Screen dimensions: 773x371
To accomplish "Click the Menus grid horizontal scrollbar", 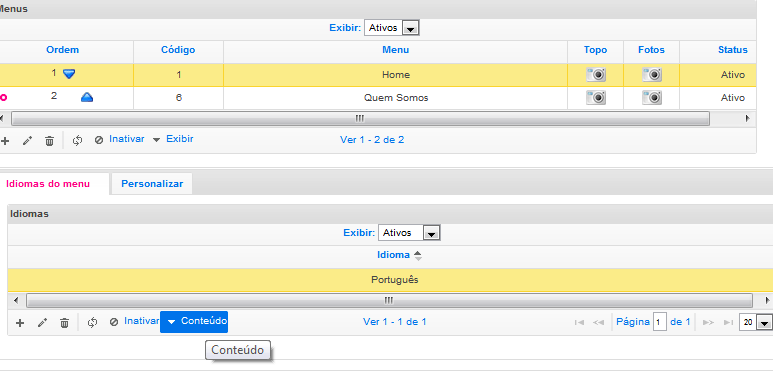I will (x=360, y=118).
